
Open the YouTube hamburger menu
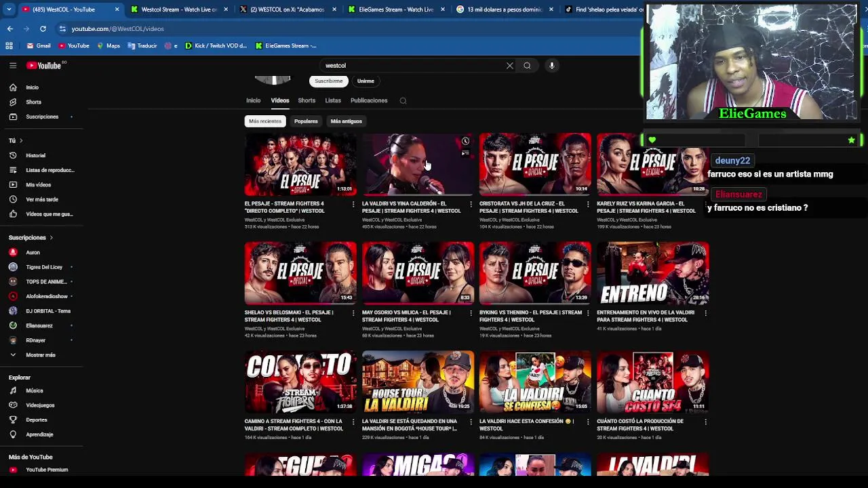pos(13,66)
